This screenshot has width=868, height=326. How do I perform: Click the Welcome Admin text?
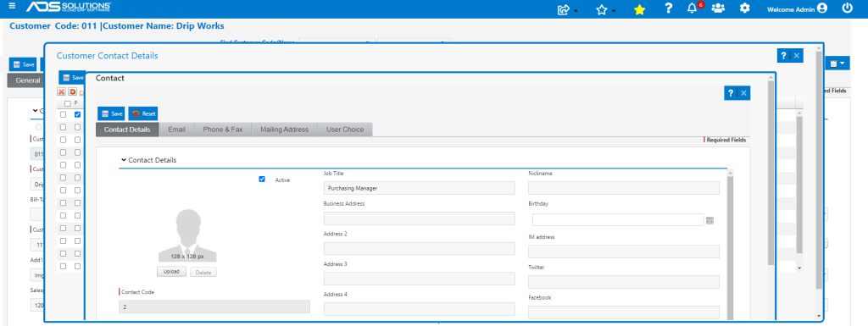[791, 8]
